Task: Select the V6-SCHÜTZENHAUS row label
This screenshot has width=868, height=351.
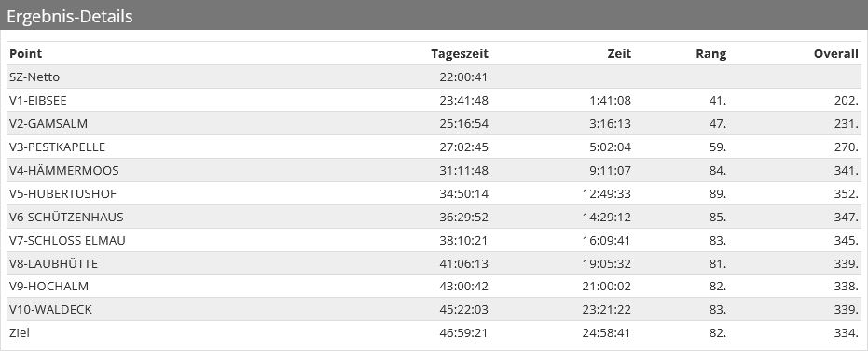Action: [x=66, y=217]
